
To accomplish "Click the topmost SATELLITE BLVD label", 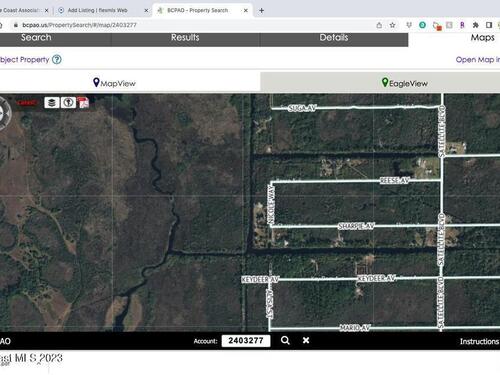I will click(x=442, y=131).
